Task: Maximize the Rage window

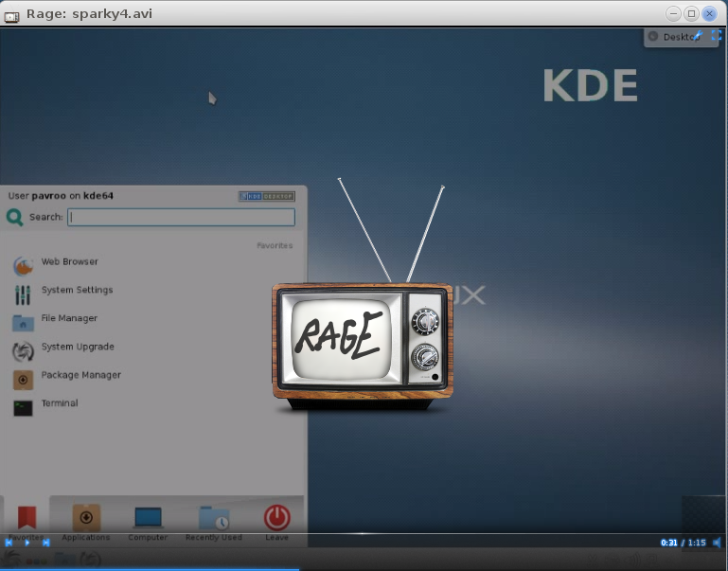Action: [691, 13]
